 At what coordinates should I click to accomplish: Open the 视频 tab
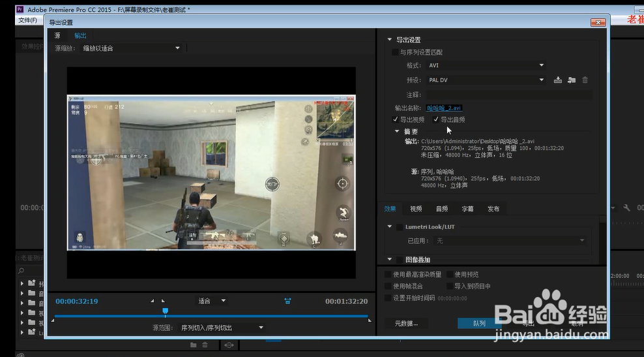click(x=416, y=209)
